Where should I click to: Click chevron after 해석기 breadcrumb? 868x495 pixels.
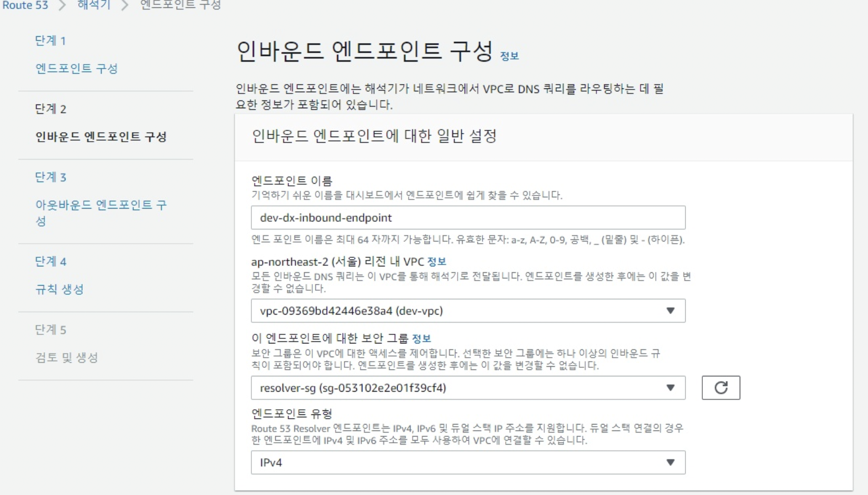click(125, 5)
